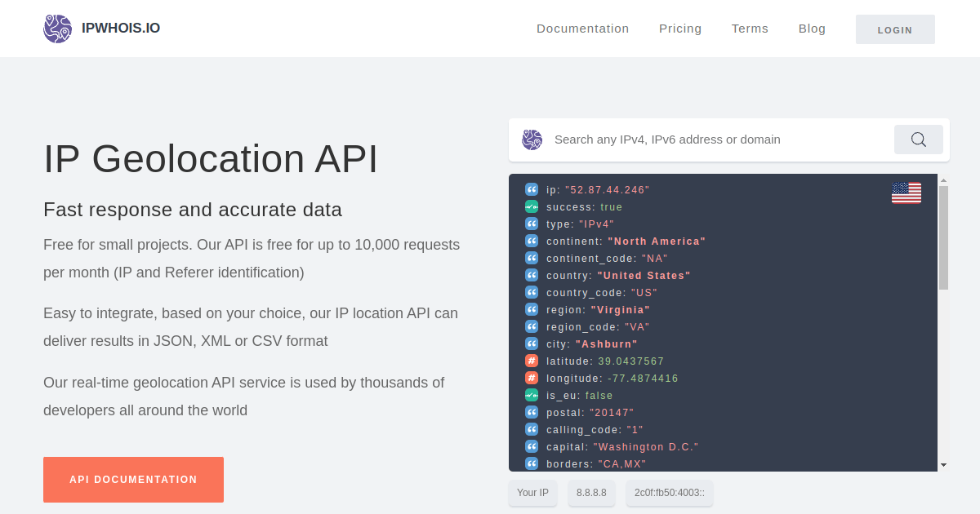The height and width of the screenshot is (514, 980).
Task: Click the United States flag icon
Action: [906, 193]
